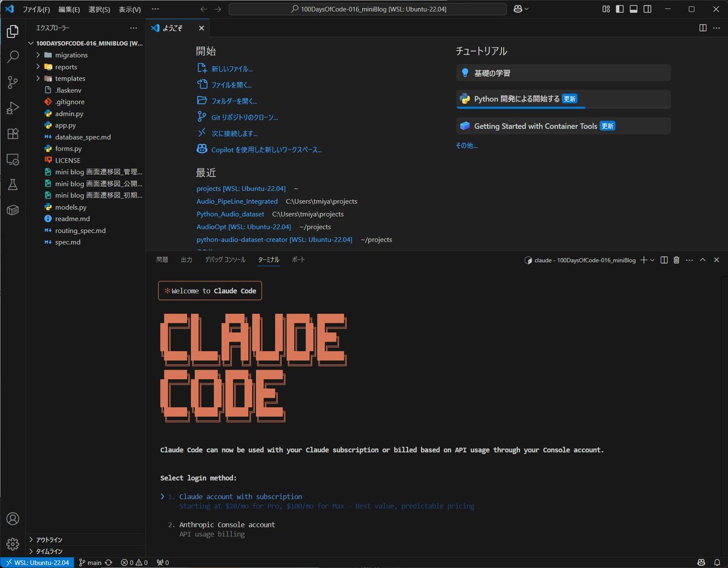Click the main branch in status bar

pos(90,563)
